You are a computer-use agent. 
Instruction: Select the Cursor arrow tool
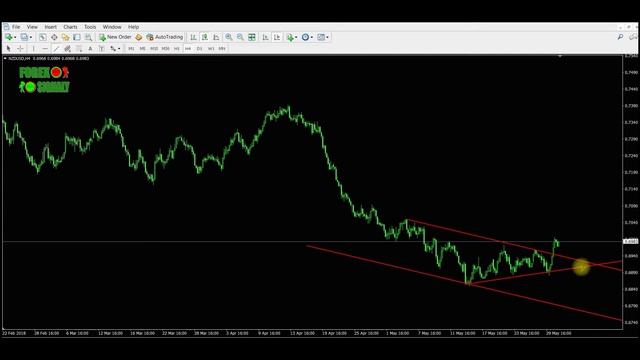9,49
